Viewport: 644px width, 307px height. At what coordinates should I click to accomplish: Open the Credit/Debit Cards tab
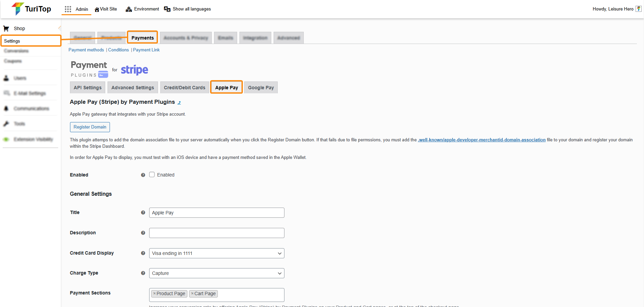pyautogui.click(x=184, y=88)
